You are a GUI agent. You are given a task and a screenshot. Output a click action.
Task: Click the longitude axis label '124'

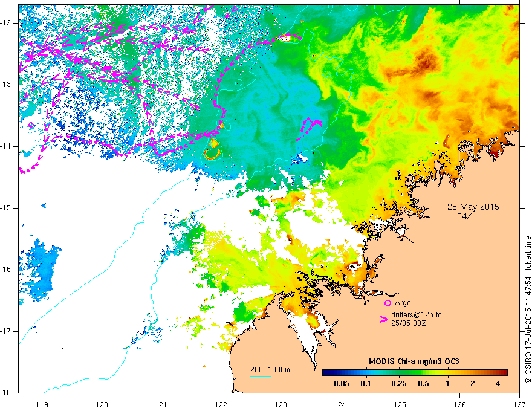(340, 404)
